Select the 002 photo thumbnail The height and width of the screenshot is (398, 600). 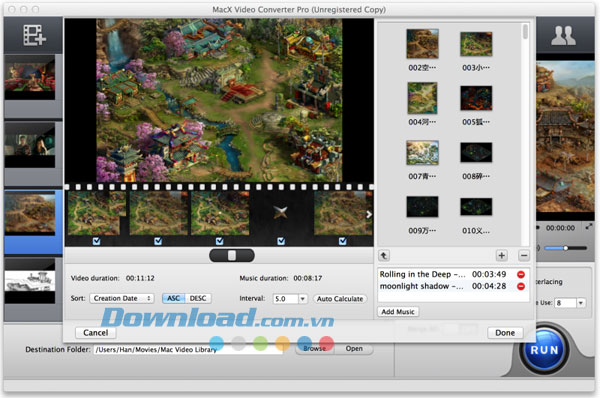[422, 44]
